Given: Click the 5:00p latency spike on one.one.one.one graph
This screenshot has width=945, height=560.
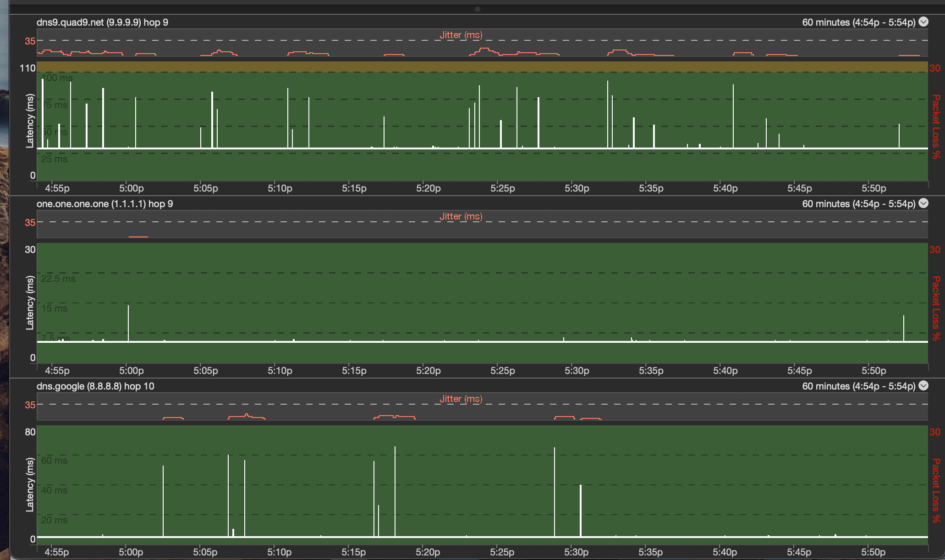Looking at the screenshot, I should 128,323.
